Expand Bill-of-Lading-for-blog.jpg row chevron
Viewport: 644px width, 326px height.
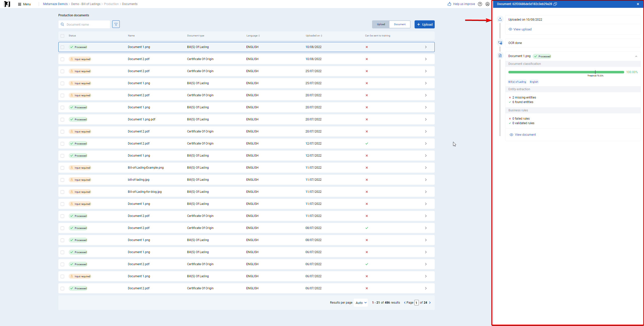[426, 192]
